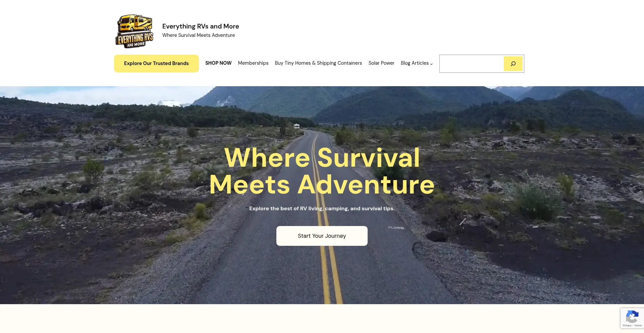This screenshot has width=644, height=333.
Task: Click the Everything RVs and More site title
Action: point(201,26)
